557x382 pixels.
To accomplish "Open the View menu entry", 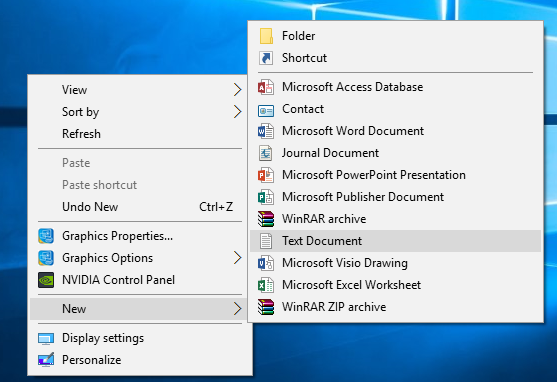I will pyautogui.click(x=140, y=90).
